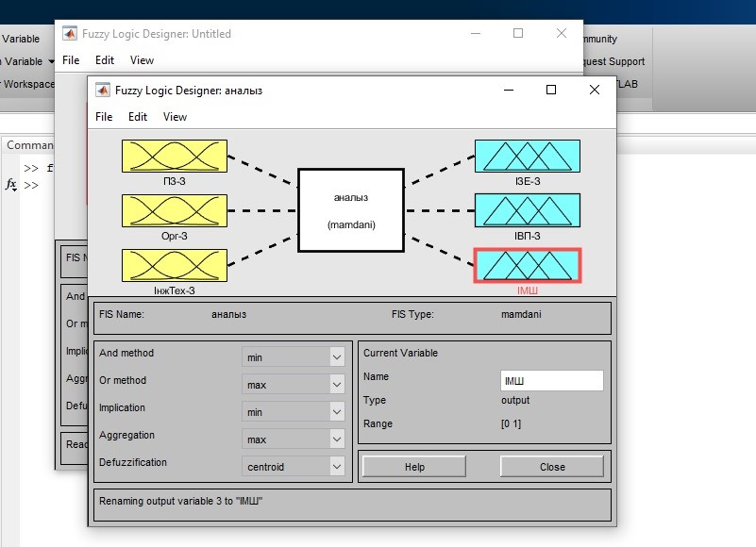756x547 pixels.
Task: Select the Орг-3 input variable box
Action: tap(174, 210)
